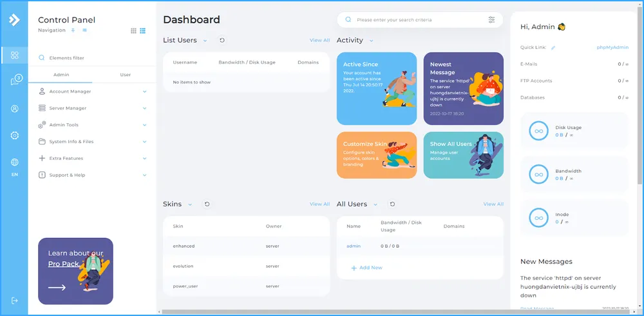
Task: Click the search filter options icon
Action: [491, 20]
